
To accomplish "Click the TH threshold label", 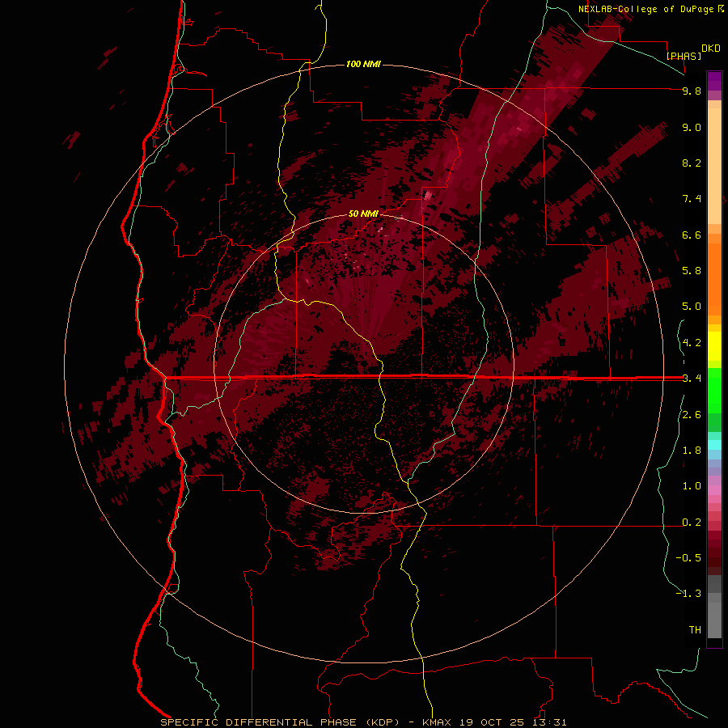I will tap(695, 630).
